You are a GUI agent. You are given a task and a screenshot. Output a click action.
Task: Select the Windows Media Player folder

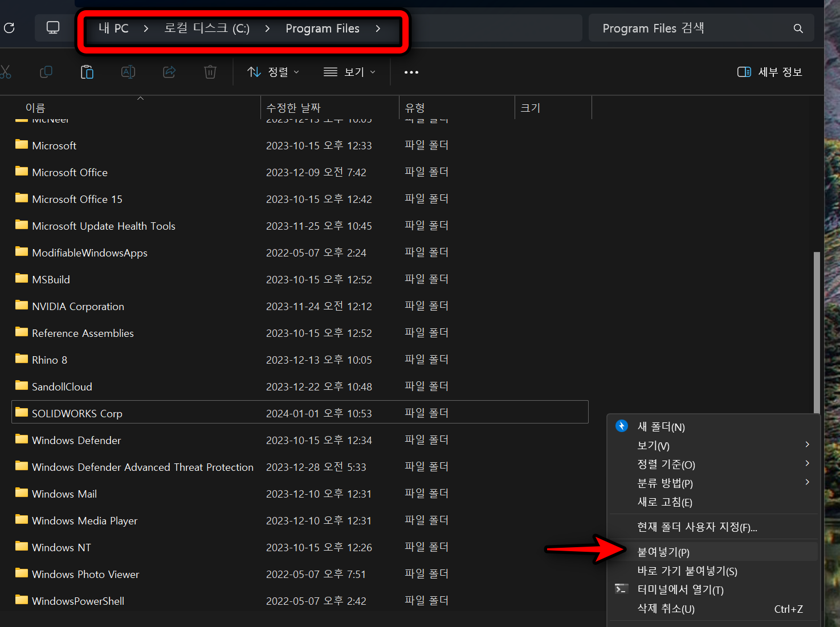[x=300, y=520]
